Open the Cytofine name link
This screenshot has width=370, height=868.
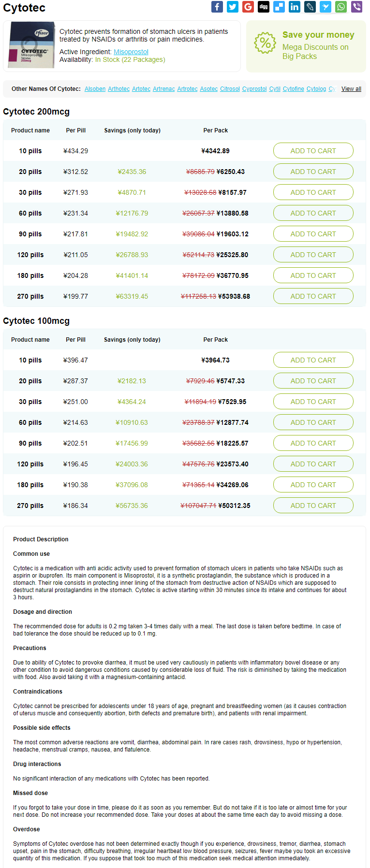(294, 89)
